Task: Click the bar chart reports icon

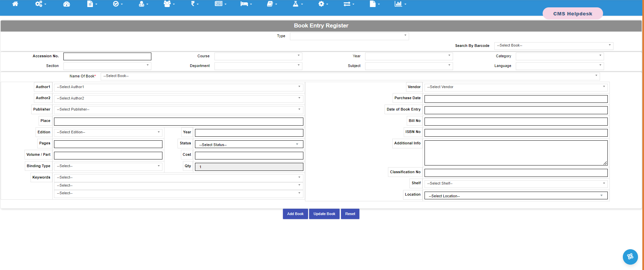Action: [400, 4]
